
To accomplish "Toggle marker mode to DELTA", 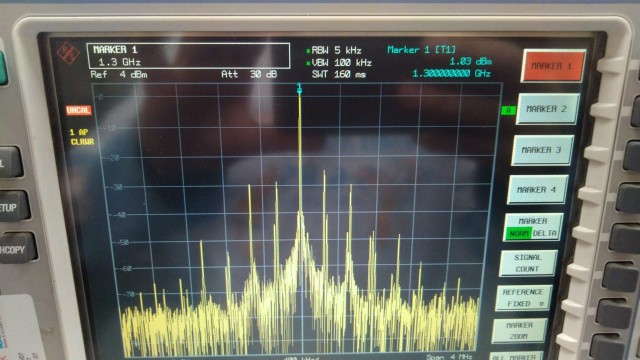I will (544, 233).
